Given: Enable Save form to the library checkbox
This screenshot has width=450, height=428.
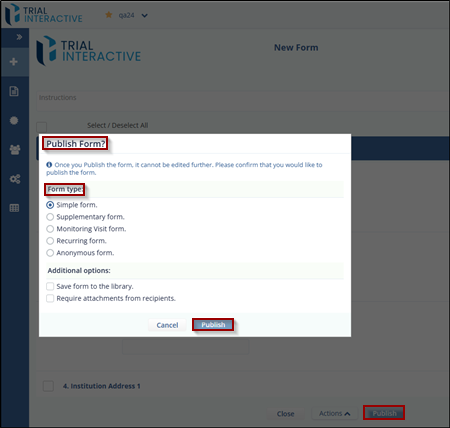Looking at the screenshot, I should [50, 286].
